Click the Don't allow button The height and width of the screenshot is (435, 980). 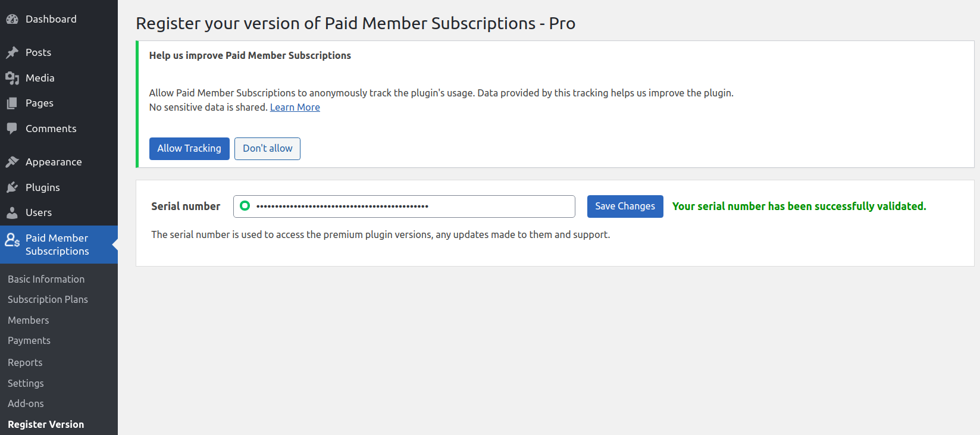pyautogui.click(x=267, y=149)
